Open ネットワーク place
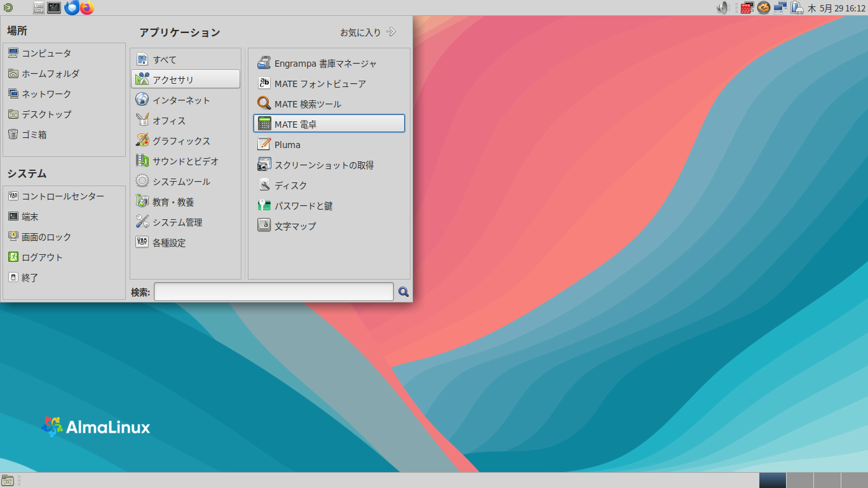The image size is (868, 488). tap(64, 94)
